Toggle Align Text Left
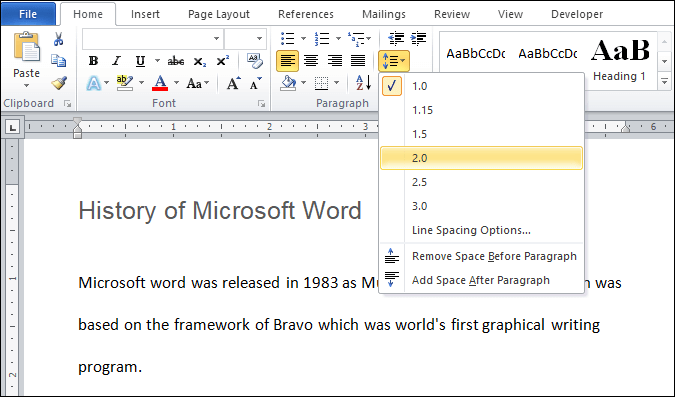The width and height of the screenshot is (675, 397). (288, 61)
